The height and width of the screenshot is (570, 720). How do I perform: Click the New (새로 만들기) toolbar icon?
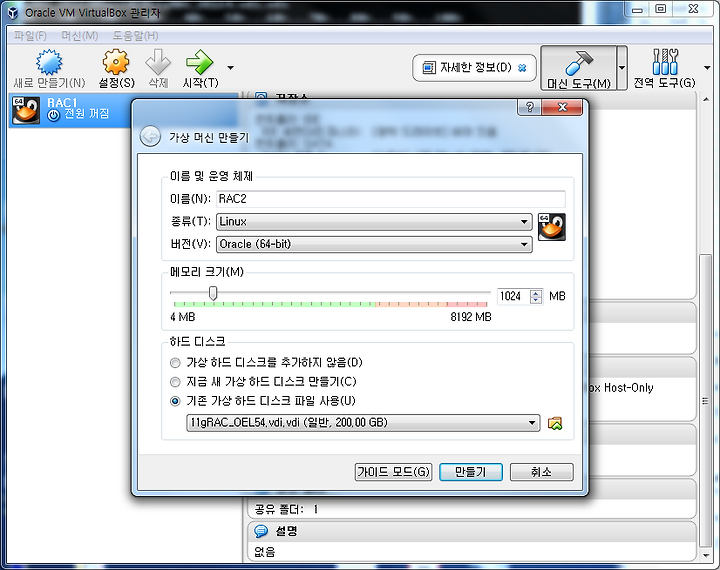(x=49, y=62)
